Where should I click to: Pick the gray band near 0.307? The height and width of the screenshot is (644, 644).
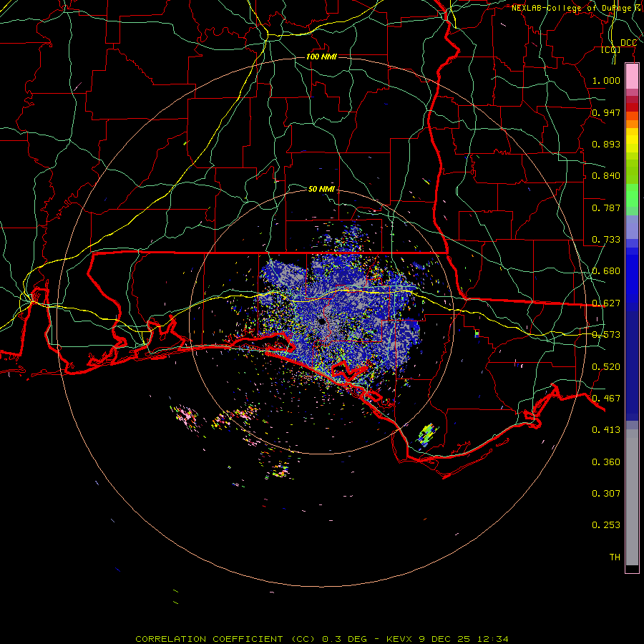(632, 497)
